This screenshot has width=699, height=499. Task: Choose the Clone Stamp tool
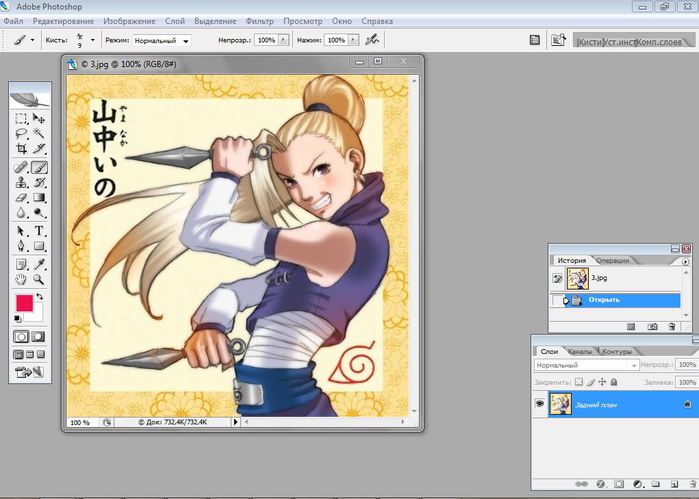click(x=21, y=183)
